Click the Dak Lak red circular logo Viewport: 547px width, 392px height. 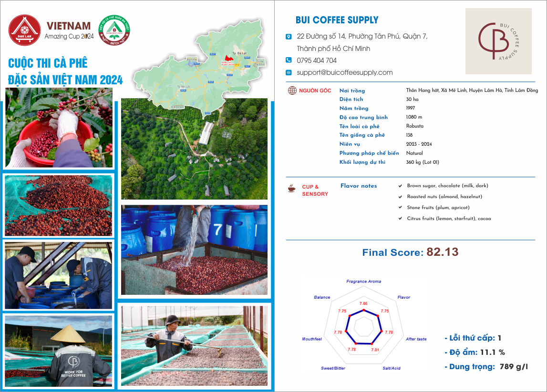(x=25, y=30)
